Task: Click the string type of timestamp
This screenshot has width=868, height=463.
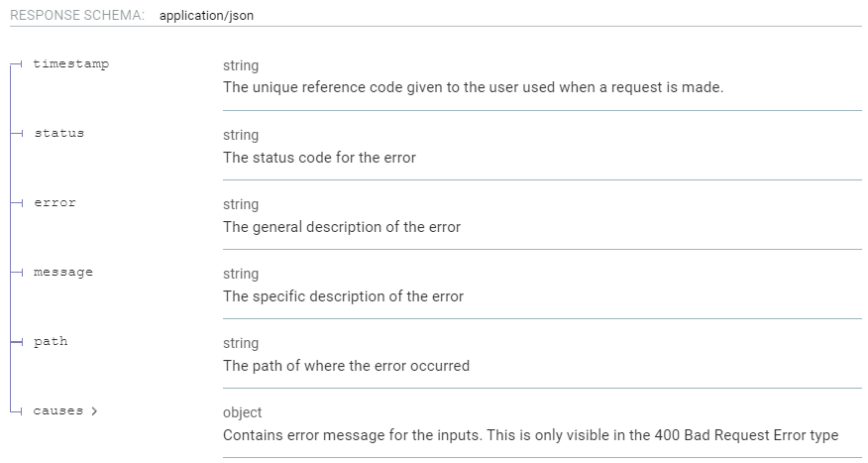Action: pos(241,65)
